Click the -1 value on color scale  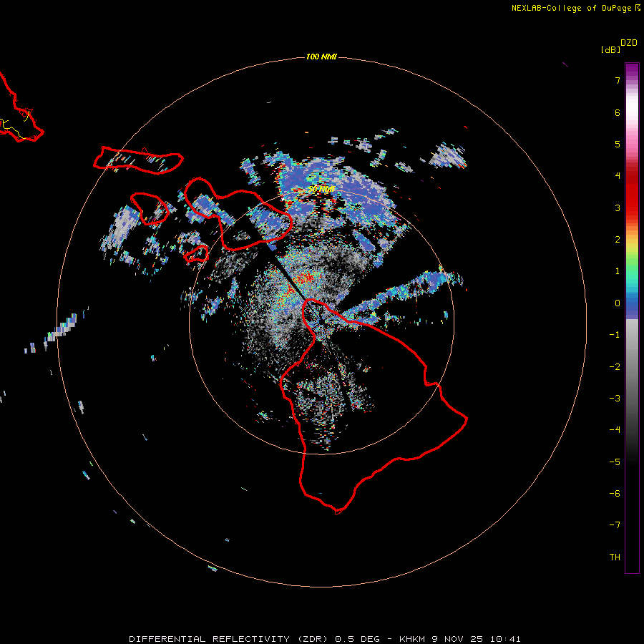pos(615,335)
